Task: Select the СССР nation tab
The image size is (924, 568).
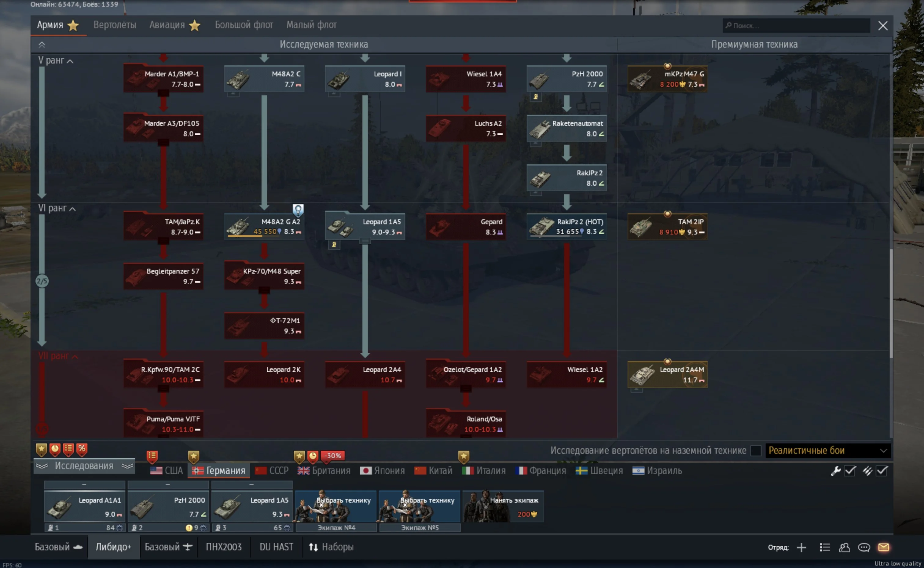Action: (271, 471)
